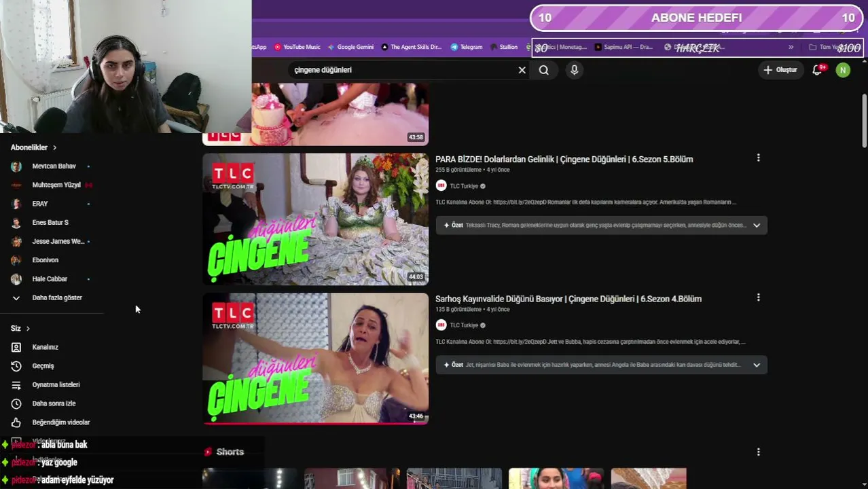Clear the search box with the X icon

[x=522, y=70]
